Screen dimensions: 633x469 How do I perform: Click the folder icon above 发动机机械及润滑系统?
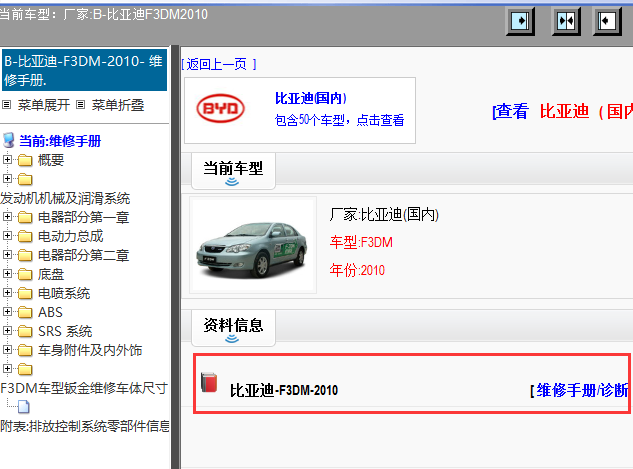coord(25,179)
